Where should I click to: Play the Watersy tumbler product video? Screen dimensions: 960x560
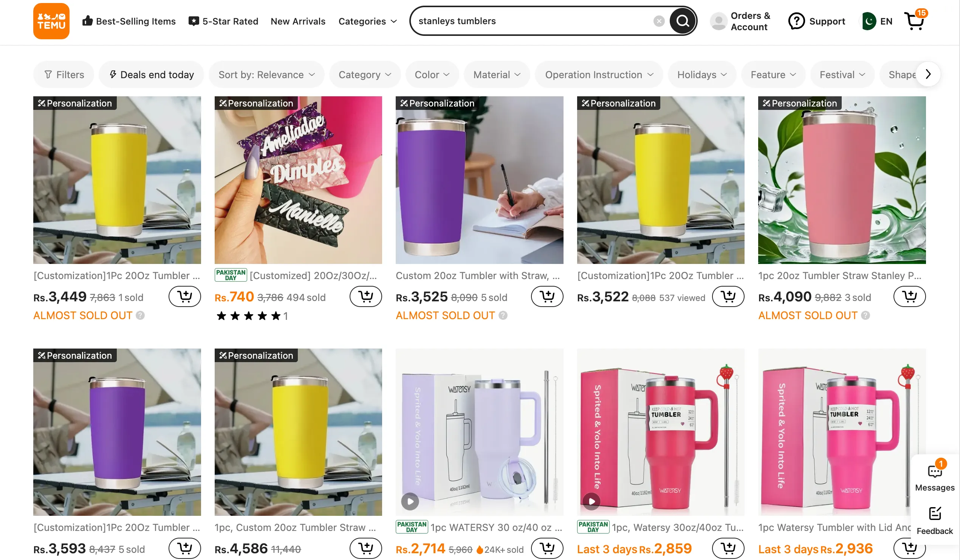[x=410, y=501]
